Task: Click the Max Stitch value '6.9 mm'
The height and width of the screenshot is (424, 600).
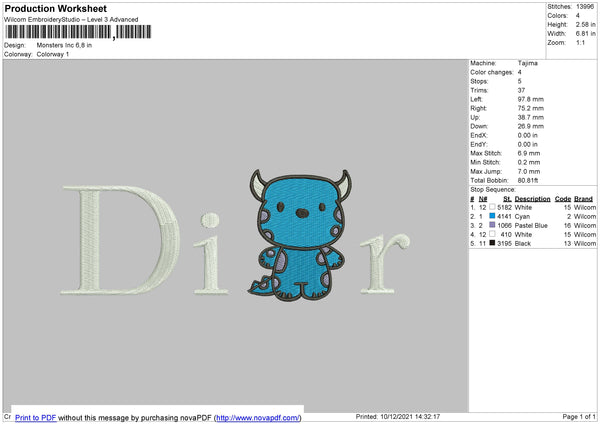Action: (x=529, y=153)
